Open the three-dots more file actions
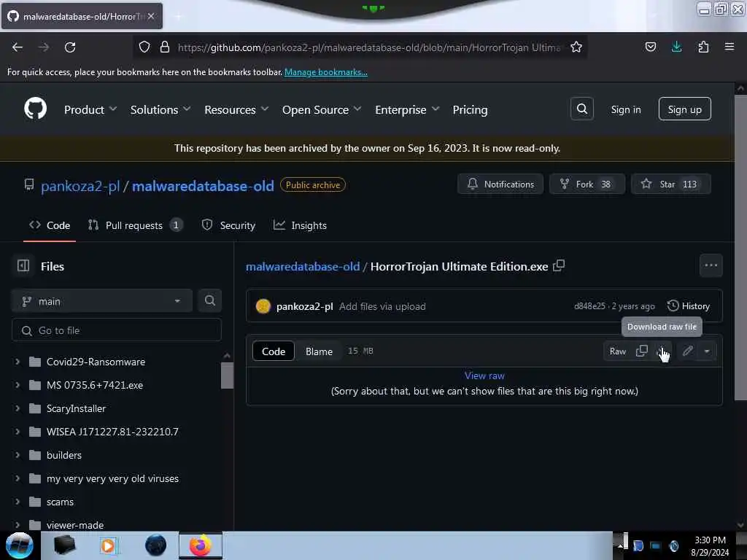 point(711,265)
